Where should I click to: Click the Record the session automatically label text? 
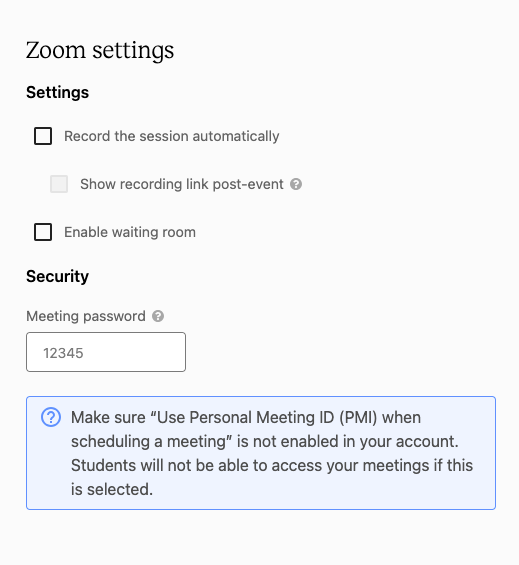click(x=172, y=136)
